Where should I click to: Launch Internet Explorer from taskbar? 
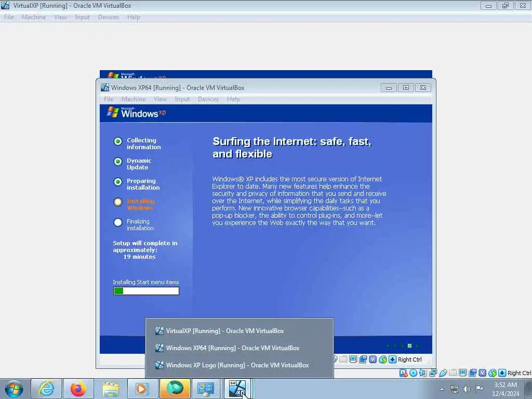tap(46, 389)
